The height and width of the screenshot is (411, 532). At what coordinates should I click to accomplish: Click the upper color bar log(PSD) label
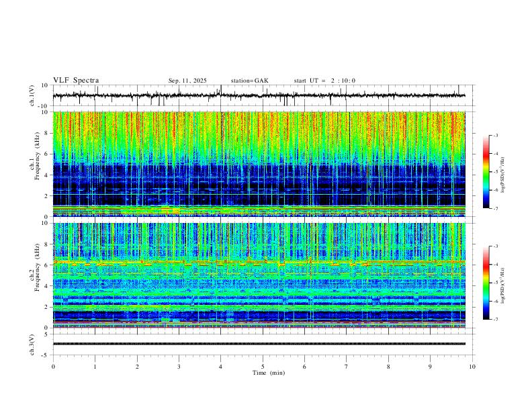[503, 175]
